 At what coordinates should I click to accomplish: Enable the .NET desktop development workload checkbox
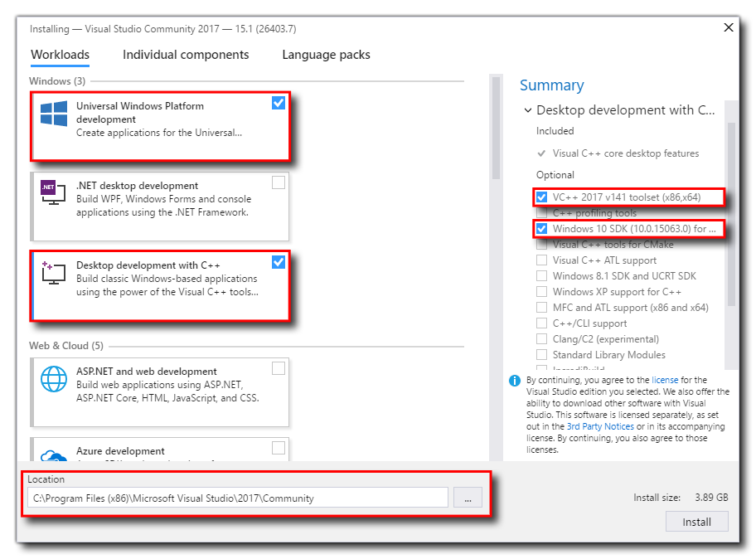(279, 182)
